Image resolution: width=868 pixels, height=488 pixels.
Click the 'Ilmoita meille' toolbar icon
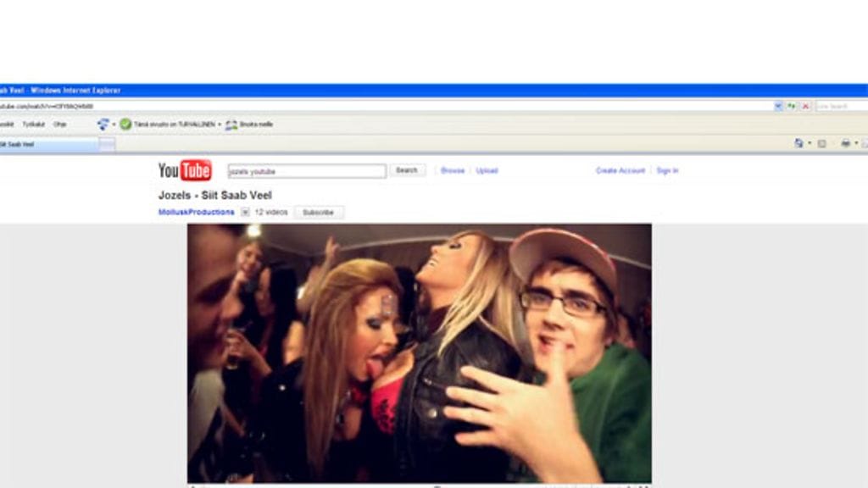point(231,125)
